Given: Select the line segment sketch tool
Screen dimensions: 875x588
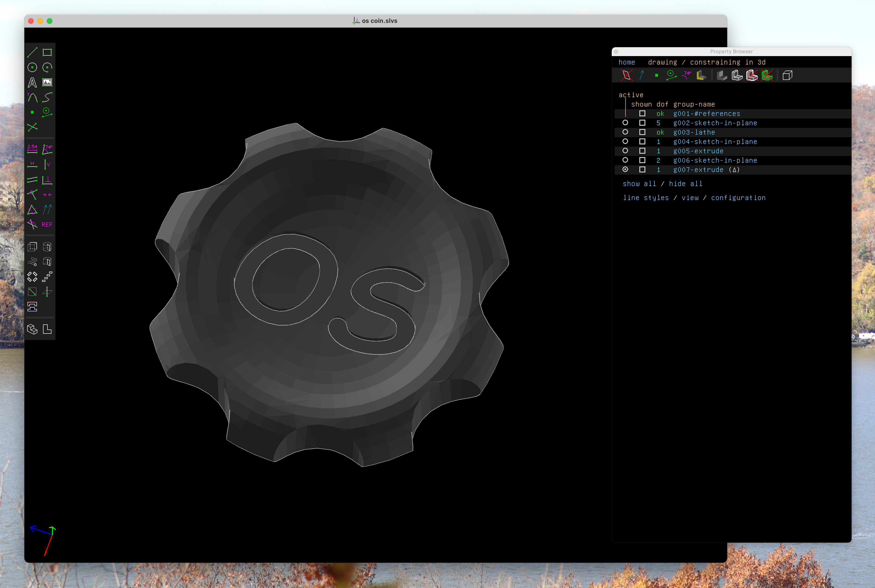Looking at the screenshot, I should pos(32,53).
